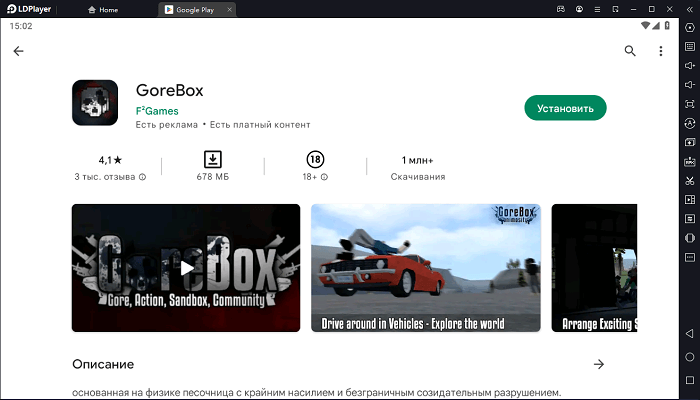Click the 15:02 clock
Image resolution: width=700 pixels, height=400 pixels.
coord(21,26)
